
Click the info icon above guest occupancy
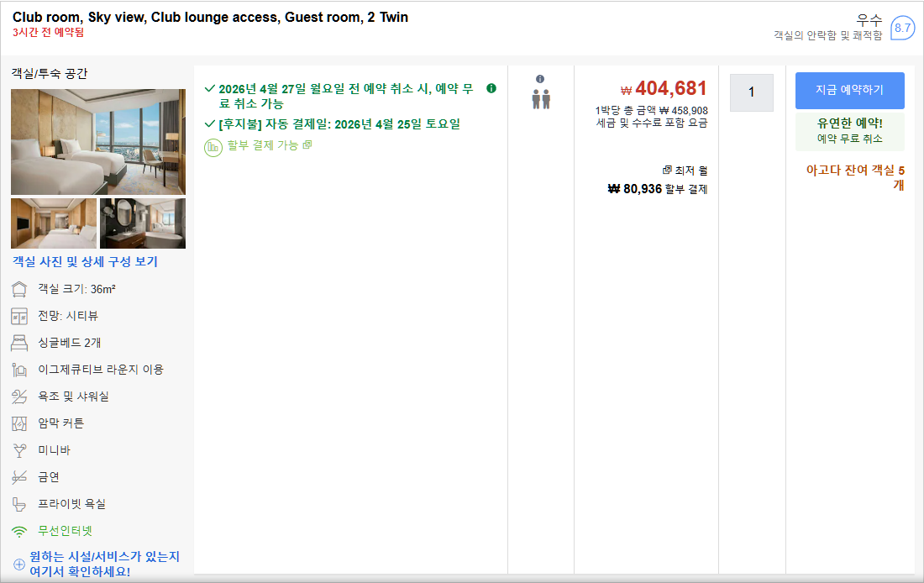pos(540,79)
